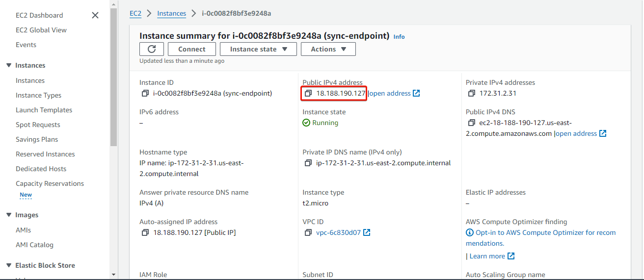Viewport: 644px width, 280px height.
Task: Copy the Public IPv4 DNS name
Action: point(471,123)
